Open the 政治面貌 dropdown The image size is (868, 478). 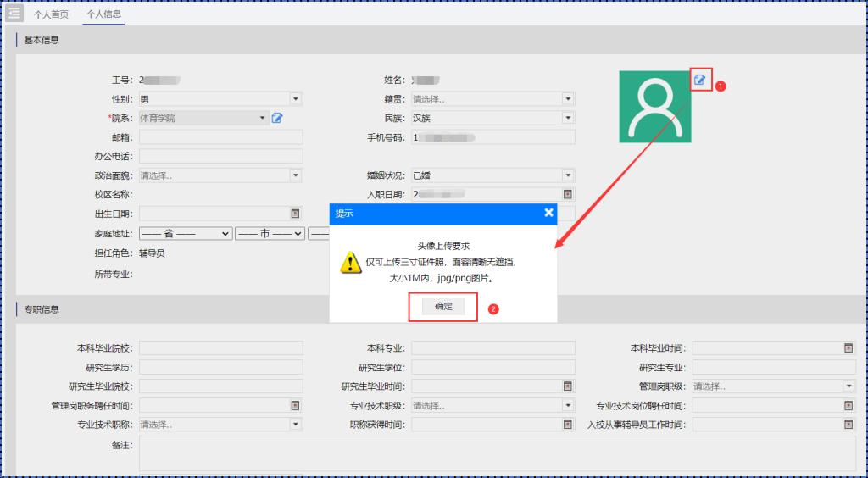[x=295, y=175]
